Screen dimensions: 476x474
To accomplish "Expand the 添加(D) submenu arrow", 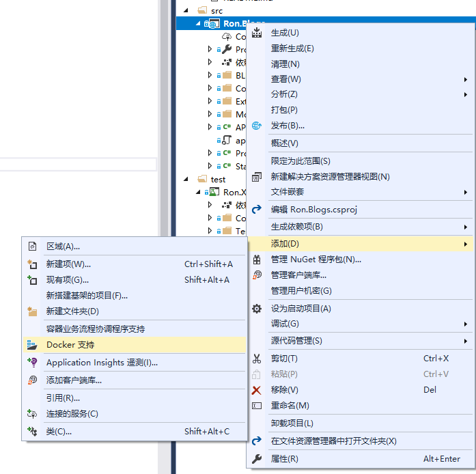I will click(466, 244).
